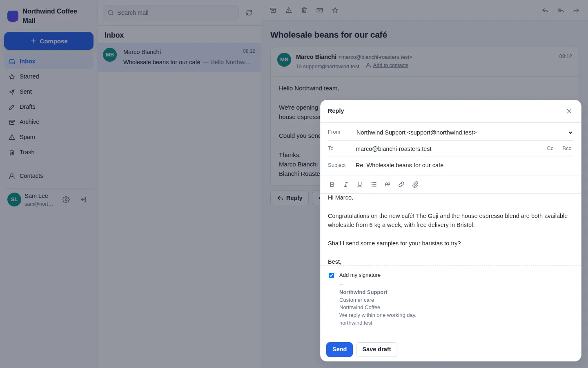Insert a link in the reply
588x368 pixels.
401,184
